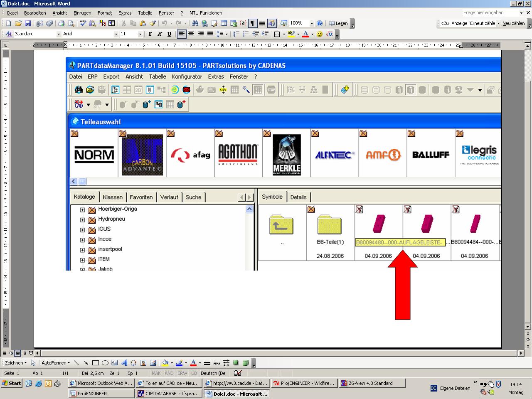Open the Zeichnen drawing menu dropdown
Screen dimensions: 532x399
point(15,363)
